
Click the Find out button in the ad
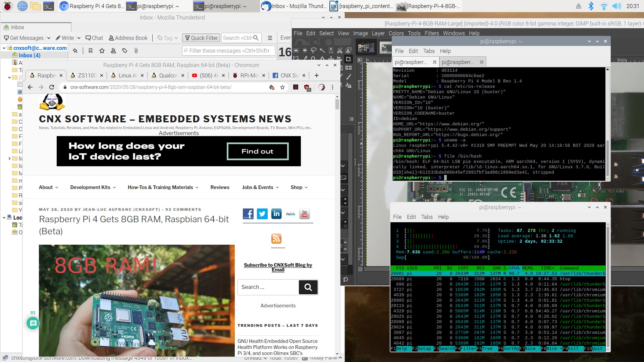tap(257, 151)
